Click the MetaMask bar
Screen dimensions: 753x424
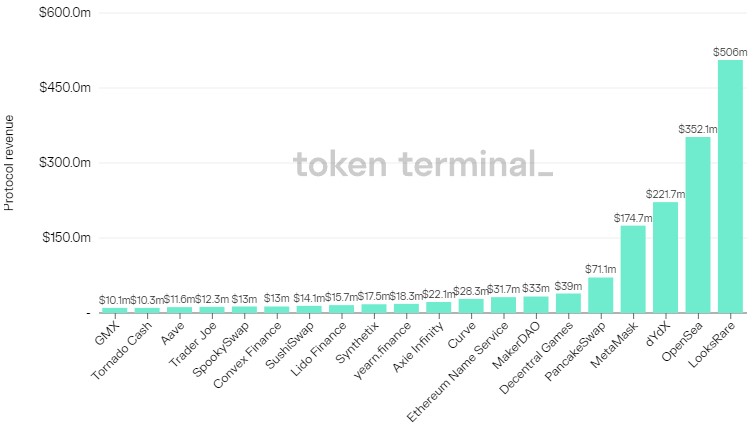tap(633, 269)
